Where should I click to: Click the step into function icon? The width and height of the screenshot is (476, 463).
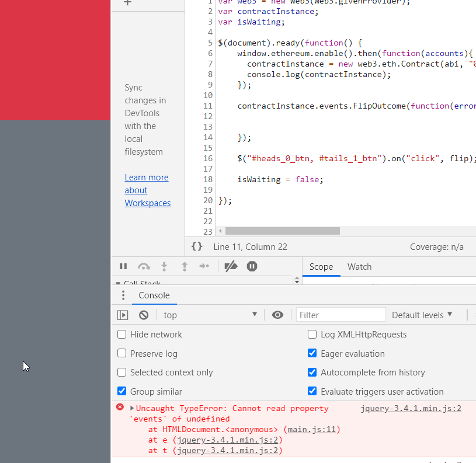[x=164, y=266]
